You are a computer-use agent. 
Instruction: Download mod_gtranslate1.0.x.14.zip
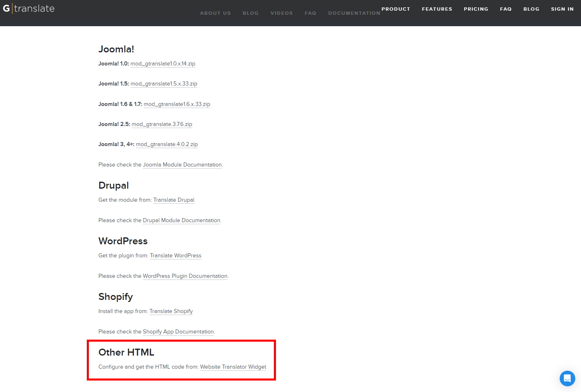[x=163, y=64]
